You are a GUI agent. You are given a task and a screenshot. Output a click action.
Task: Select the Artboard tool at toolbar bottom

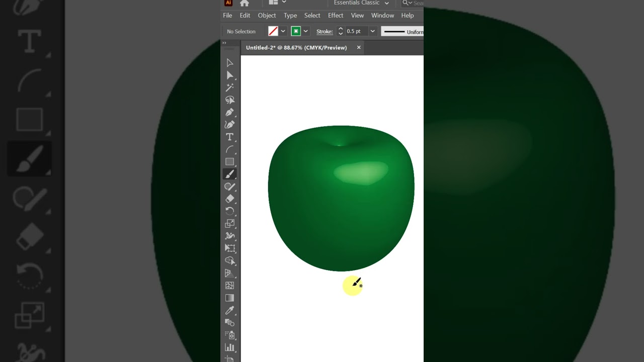229,359
